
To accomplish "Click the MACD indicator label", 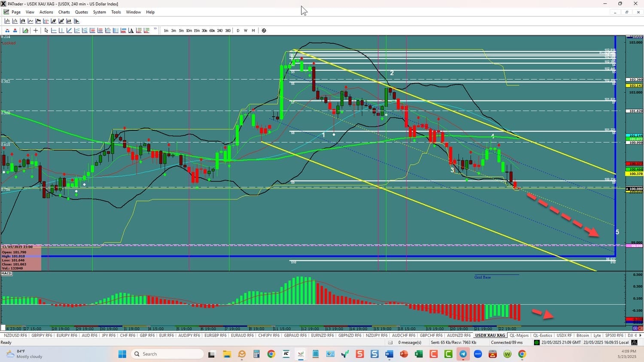I will [6, 273].
